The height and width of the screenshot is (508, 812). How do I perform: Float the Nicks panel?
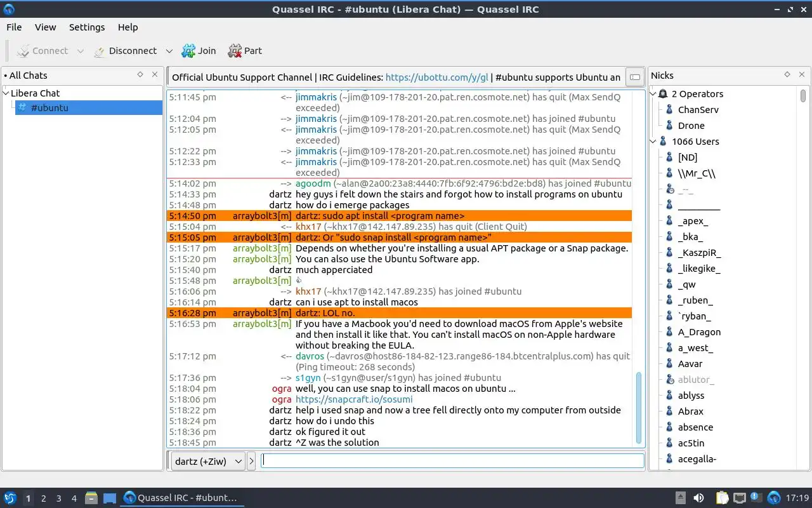787,74
